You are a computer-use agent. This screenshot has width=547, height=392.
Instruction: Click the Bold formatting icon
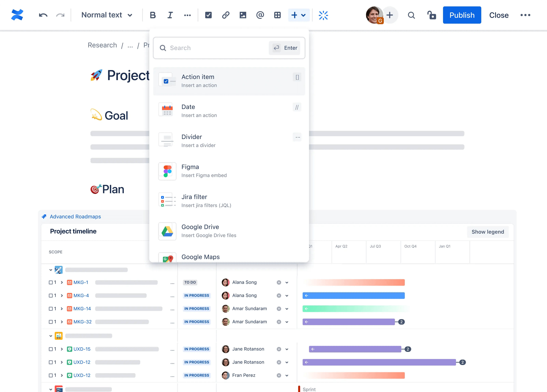[152, 15]
